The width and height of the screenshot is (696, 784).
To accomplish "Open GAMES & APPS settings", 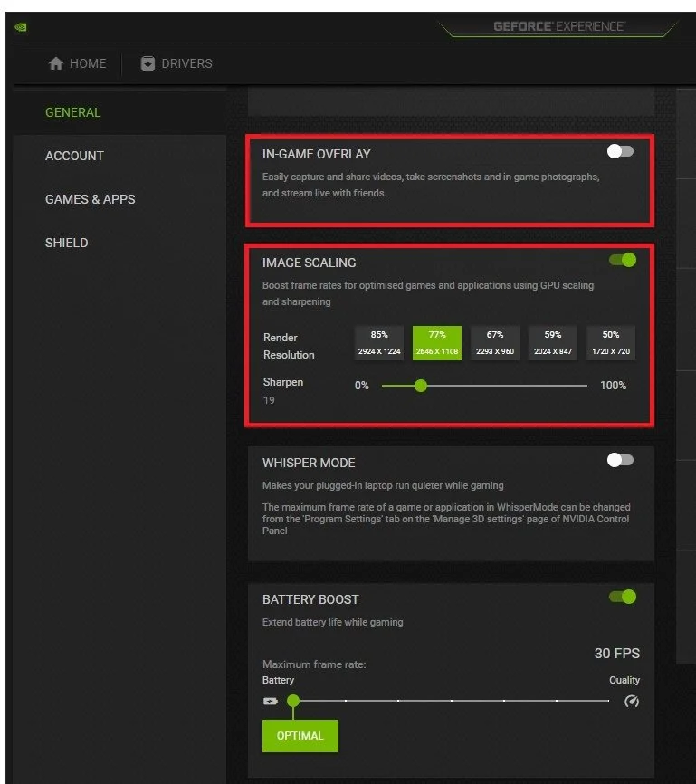I will click(x=90, y=199).
